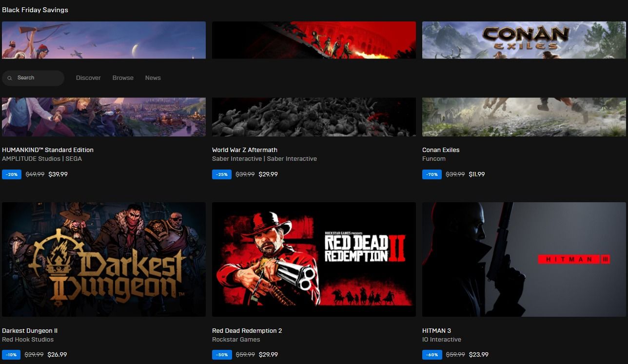Go to the News tab
The height and width of the screenshot is (364, 628).
[153, 78]
